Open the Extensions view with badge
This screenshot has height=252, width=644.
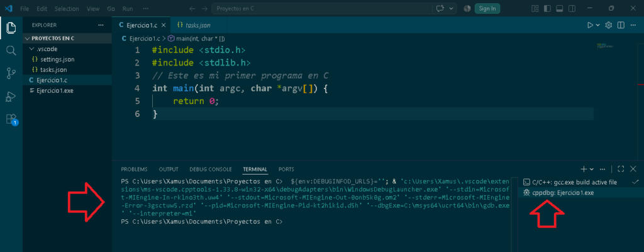tap(11, 120)
